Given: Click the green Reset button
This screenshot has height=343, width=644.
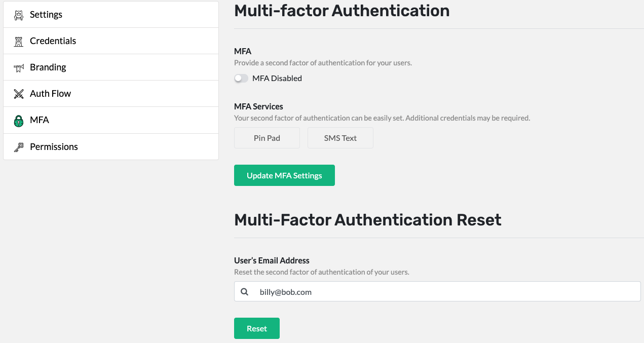Looking at the screenshot, I should tap(257, 328).
